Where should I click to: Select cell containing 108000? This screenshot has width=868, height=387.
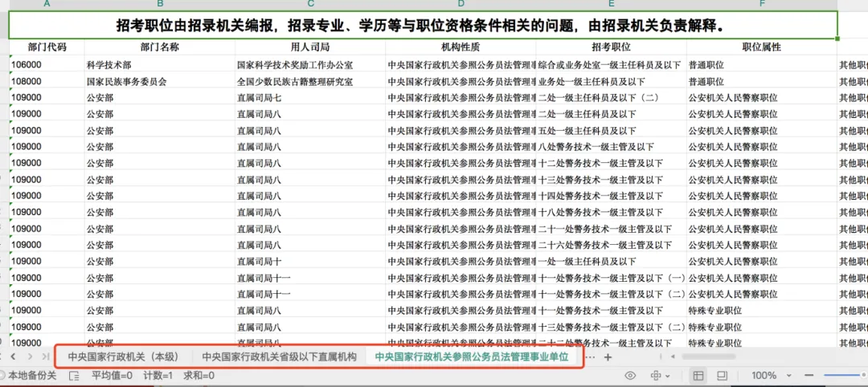pos(47,82)
